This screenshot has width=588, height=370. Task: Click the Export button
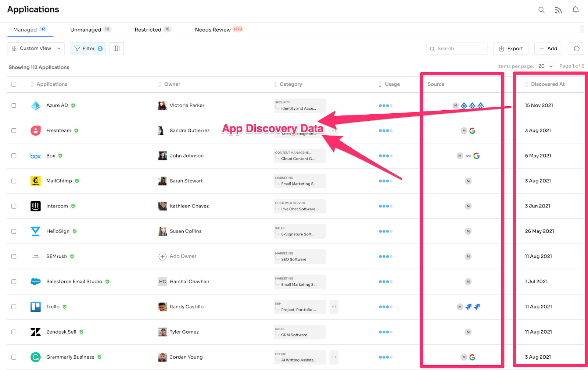click(511, 49)
